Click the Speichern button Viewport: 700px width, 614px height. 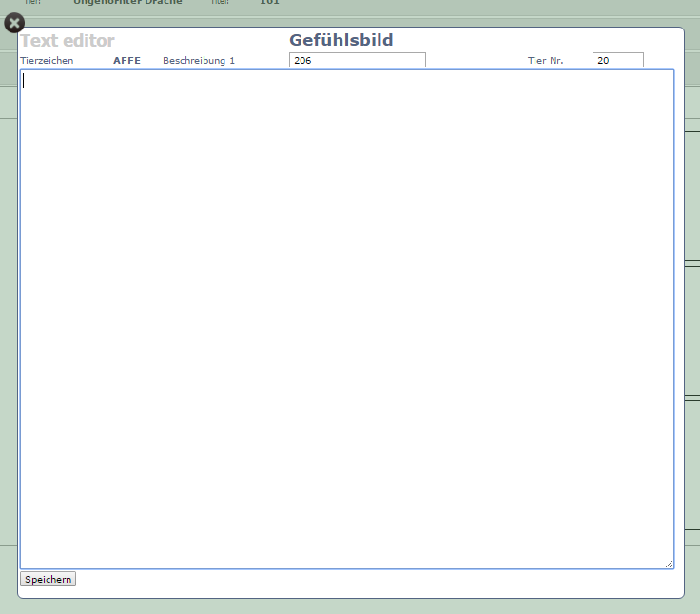coord(48,579)
